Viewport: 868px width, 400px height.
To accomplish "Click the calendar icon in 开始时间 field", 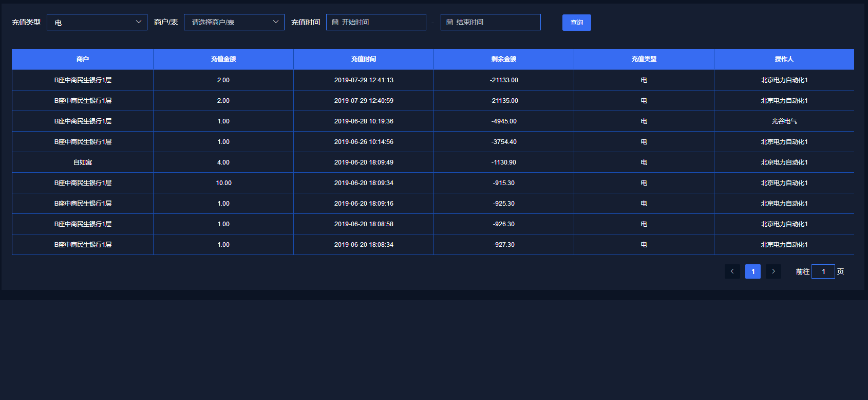I will [335, 22].
